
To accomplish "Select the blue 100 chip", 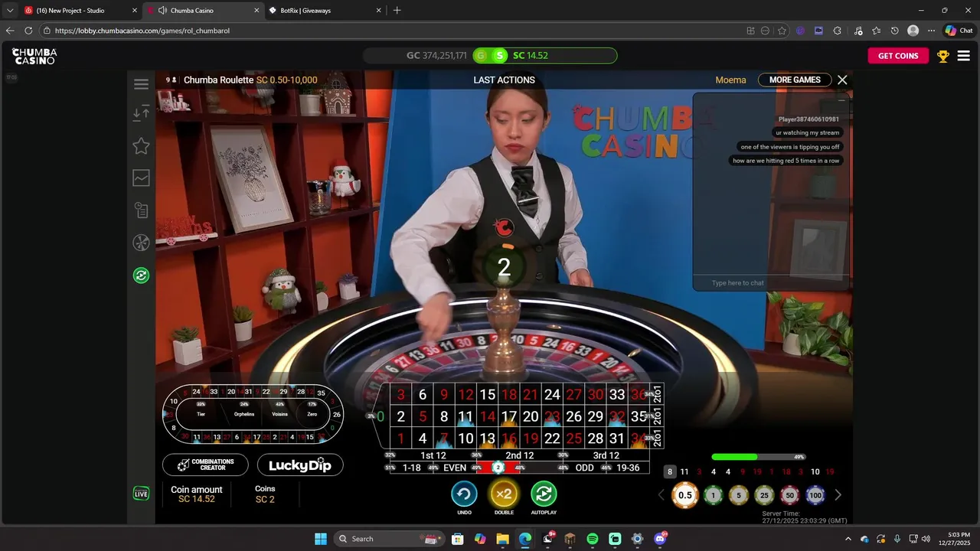I will point(815,495).
